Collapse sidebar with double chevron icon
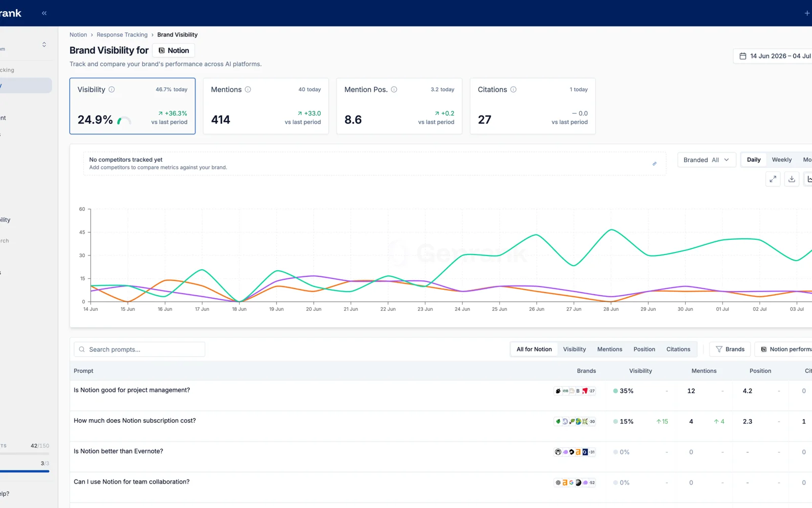812x508 pixels. (44, 13)
